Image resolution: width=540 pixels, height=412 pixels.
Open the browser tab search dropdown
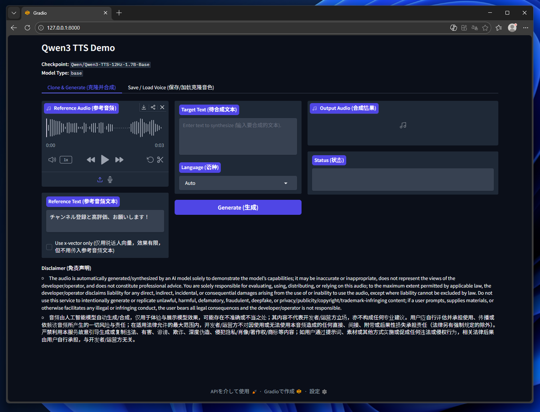click(14, 13)
